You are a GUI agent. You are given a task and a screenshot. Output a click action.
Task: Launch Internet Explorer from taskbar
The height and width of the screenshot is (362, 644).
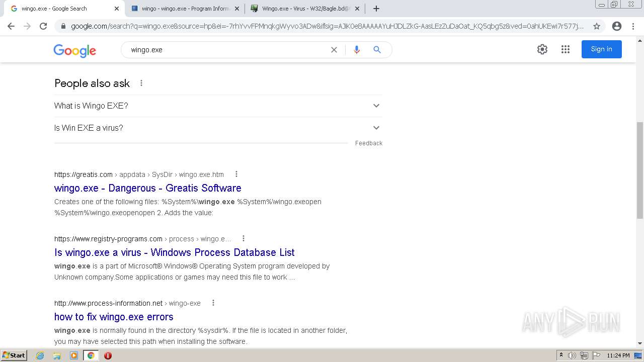40,355
